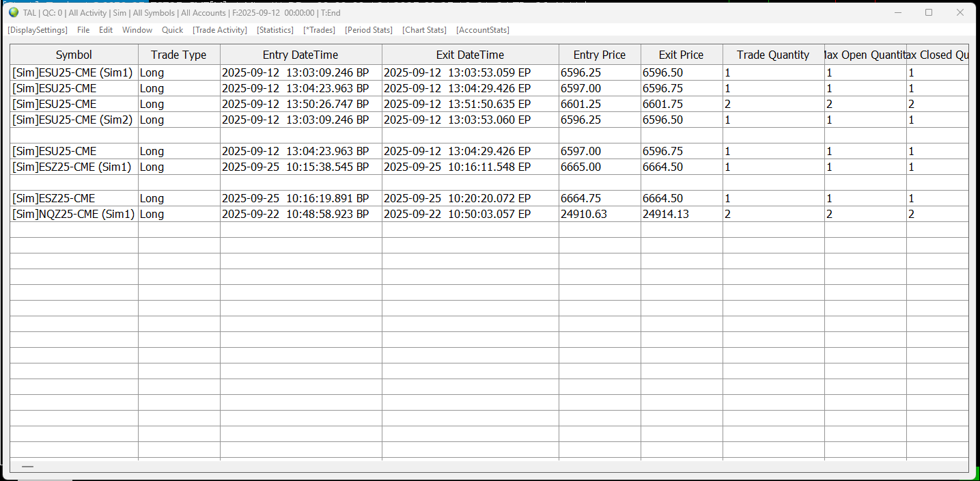Click entry time 10:48:58.923 BP cell
The image size is (980, 481).
[x=300, y=214]
